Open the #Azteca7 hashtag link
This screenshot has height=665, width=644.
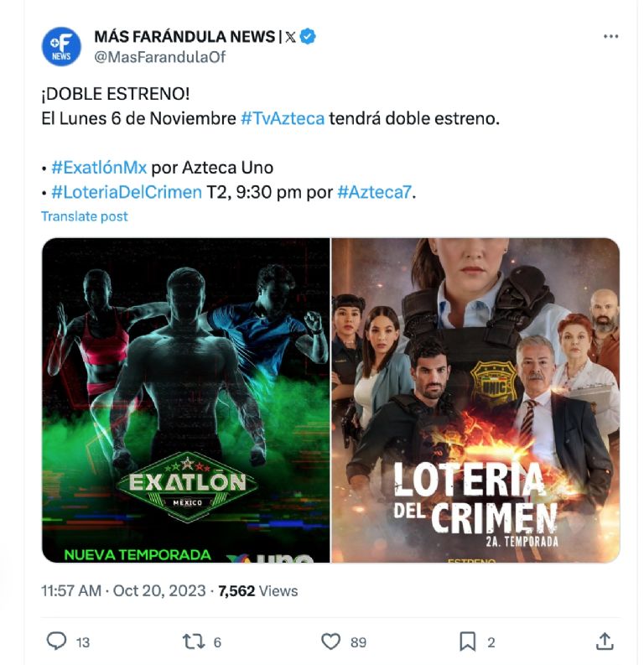374,193
